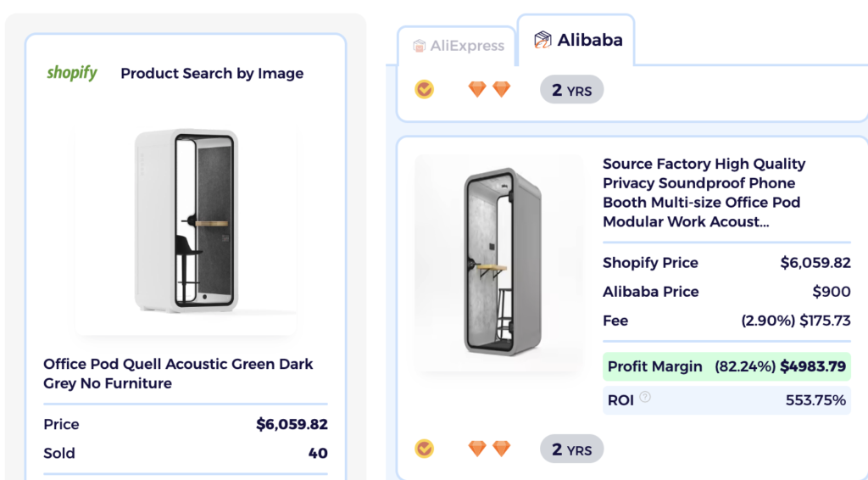Click the Alibaba Price $900 value
This screenshot has width=868, height=480.
click(x=831, y=291)
